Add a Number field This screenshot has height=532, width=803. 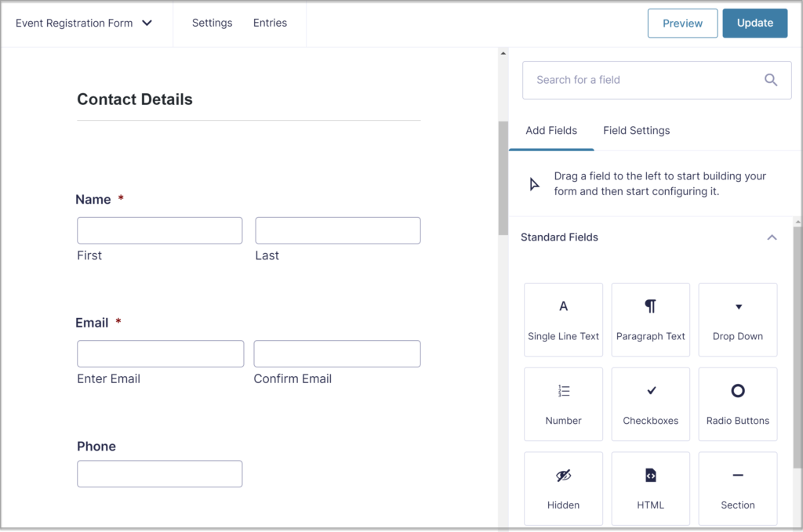(x=563, y=404)
